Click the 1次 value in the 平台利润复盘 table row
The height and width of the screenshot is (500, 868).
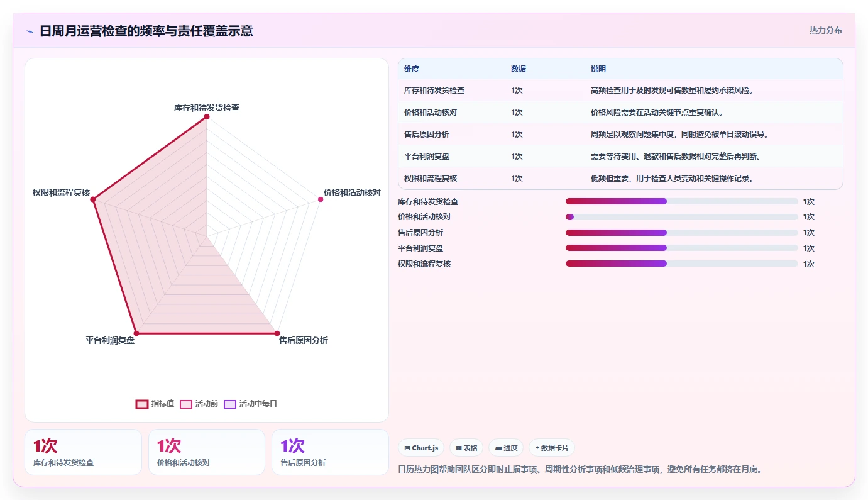[x=517, y=157]
